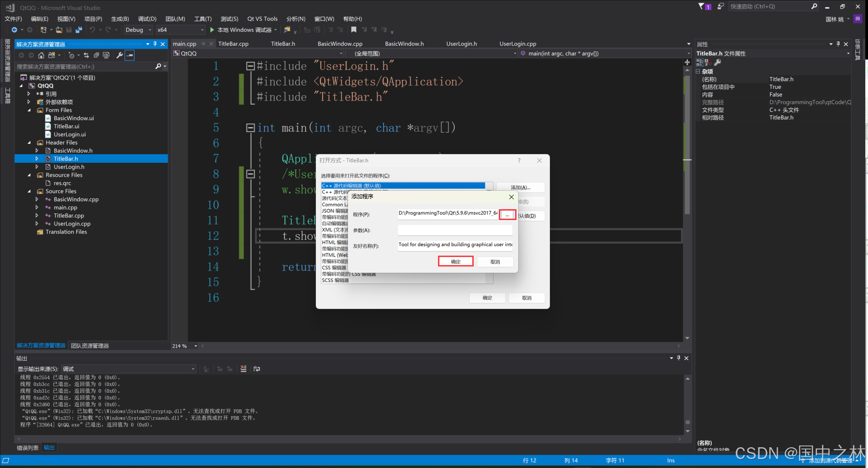Viewport: 868px width, 468px height.
Task: Collapse the Form Files folder
Action: point(29,110)
